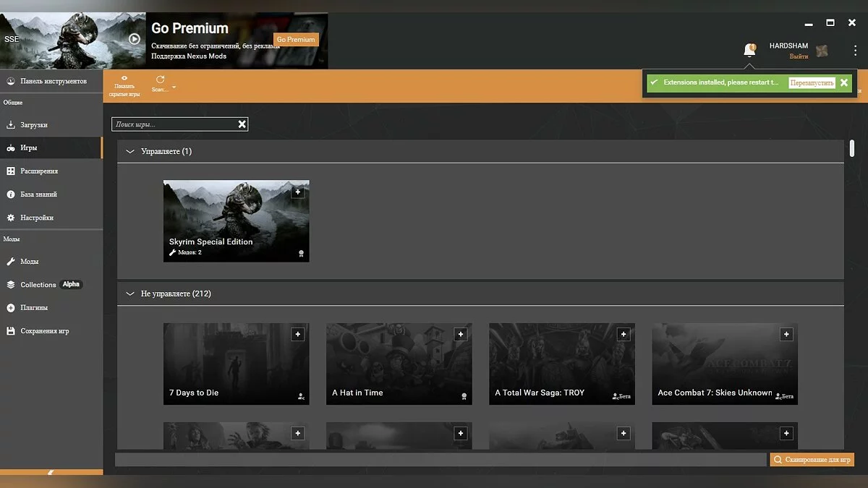Click the Перезапустить restart button
868x488 pixels.
point(812,83)
